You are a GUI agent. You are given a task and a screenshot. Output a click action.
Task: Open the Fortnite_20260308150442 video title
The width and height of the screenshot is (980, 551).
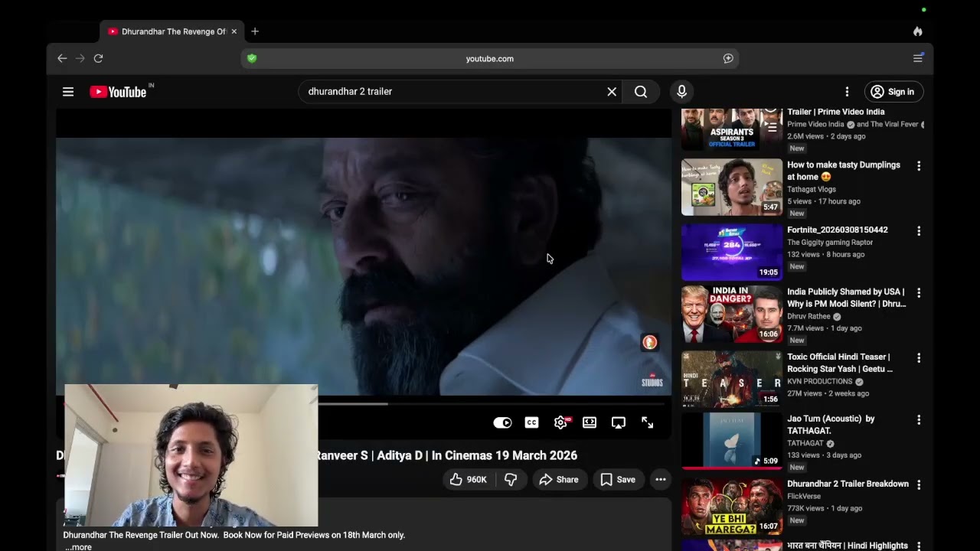pyautogui.click(x=838, y=230)
